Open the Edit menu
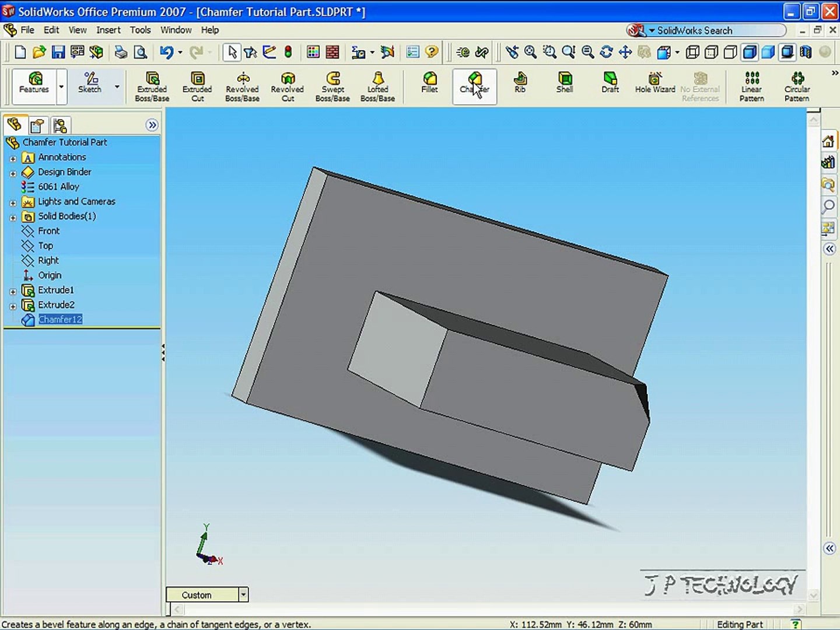The width and height of the screenshot is (840, 630). pos(51,30)
